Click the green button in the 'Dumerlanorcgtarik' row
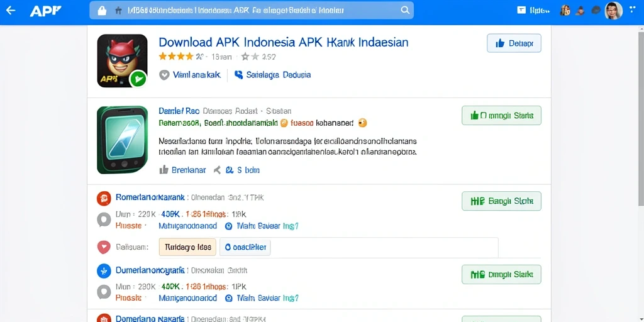Image resolution: width=644 pixels, height=322 pixels. click(x=501, y=274)
